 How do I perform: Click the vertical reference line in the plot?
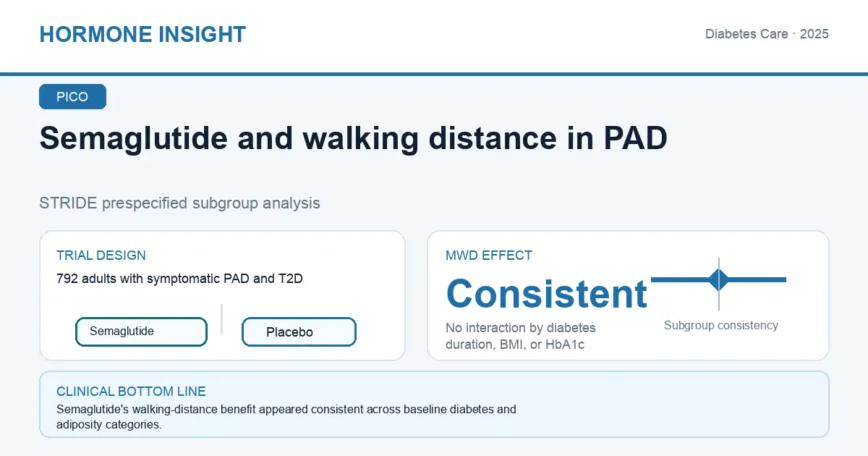719,284
